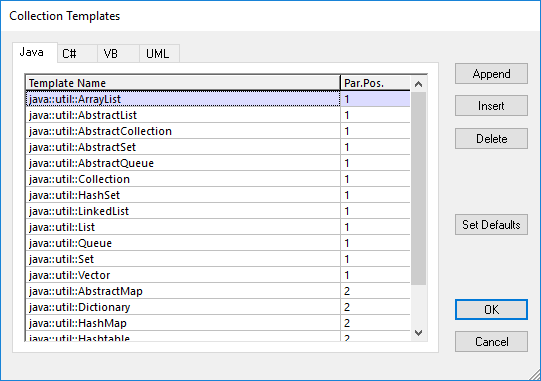Click Par.Pos. cell of java::util::AbstractMap
Viewport: 541px width, 381px height.
point(375,291)
